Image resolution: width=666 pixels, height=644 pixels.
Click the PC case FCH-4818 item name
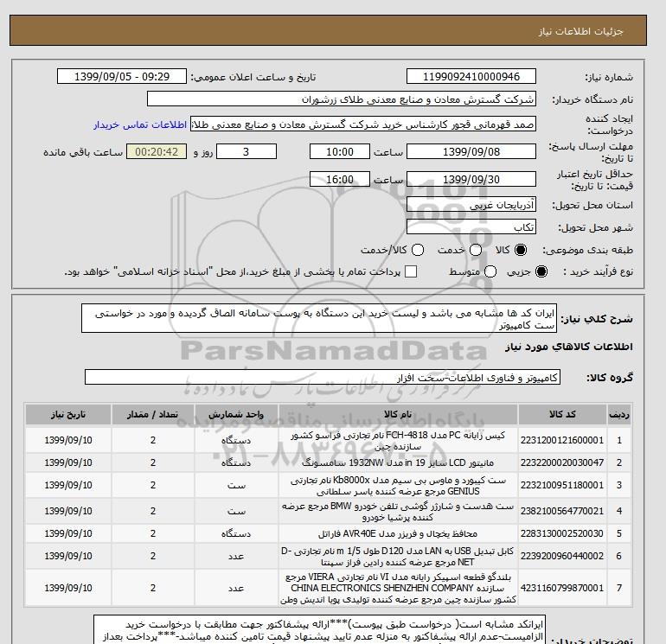[398, 441]
